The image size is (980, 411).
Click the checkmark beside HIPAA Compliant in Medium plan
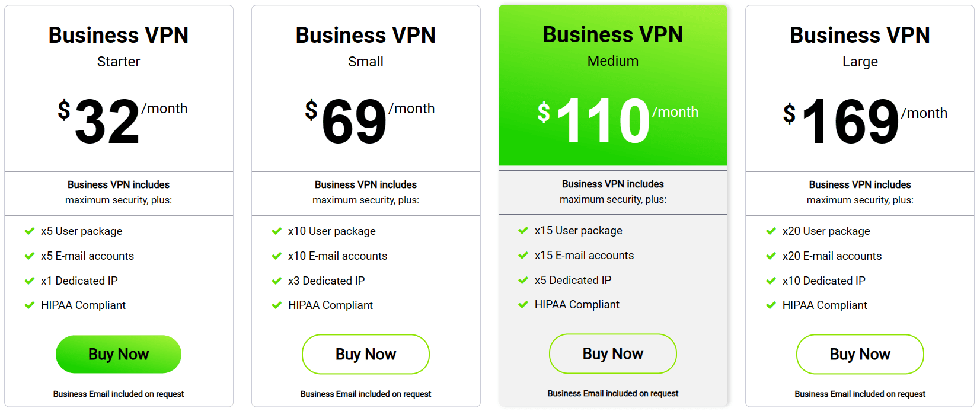click(523, 305)
